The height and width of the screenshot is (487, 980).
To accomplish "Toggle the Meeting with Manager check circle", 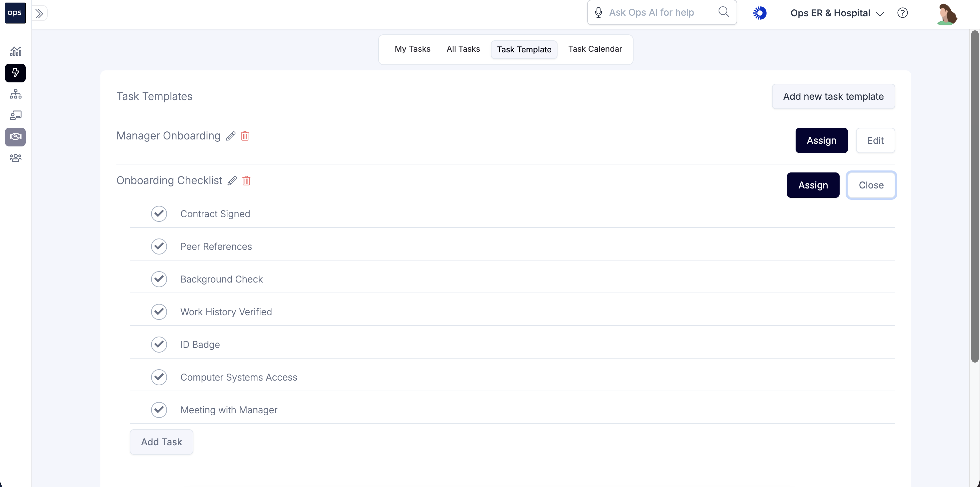I will [159, 410].
